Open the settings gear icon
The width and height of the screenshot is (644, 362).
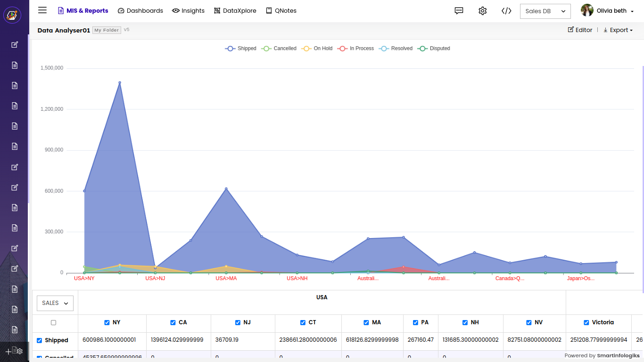482,11
